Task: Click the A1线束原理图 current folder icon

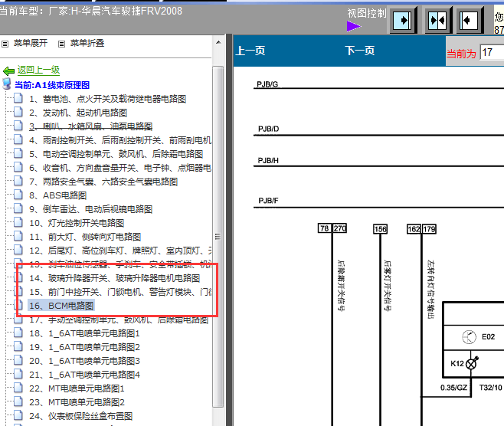Action: pyautogui.click(x=7, y=84)
